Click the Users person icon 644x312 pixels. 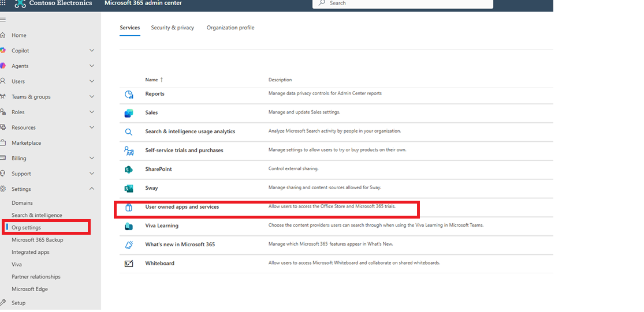pyautogui.click(x=3, y=81)
